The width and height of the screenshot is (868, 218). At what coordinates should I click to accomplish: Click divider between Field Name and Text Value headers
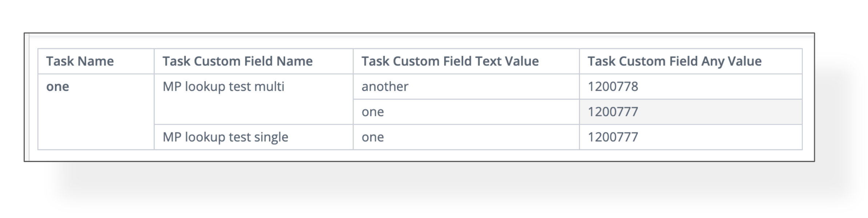(353, 61)
